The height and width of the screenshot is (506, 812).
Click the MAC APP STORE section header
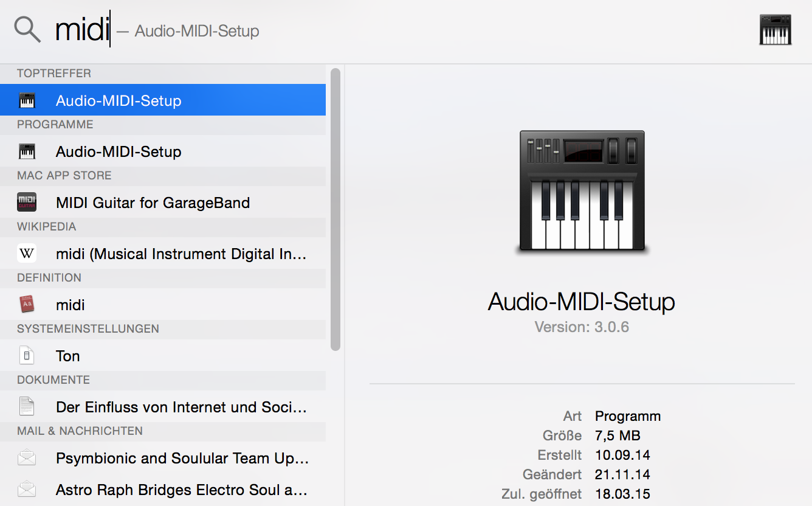pyautogui.click(x=64, y=176)
